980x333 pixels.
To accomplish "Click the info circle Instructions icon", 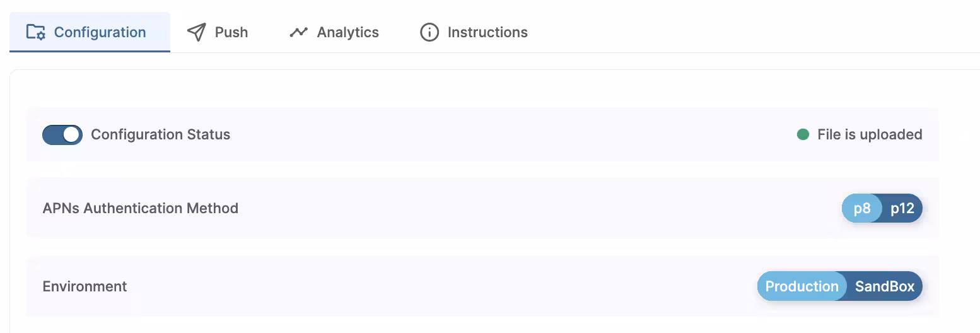I will [x=429, y=32].
